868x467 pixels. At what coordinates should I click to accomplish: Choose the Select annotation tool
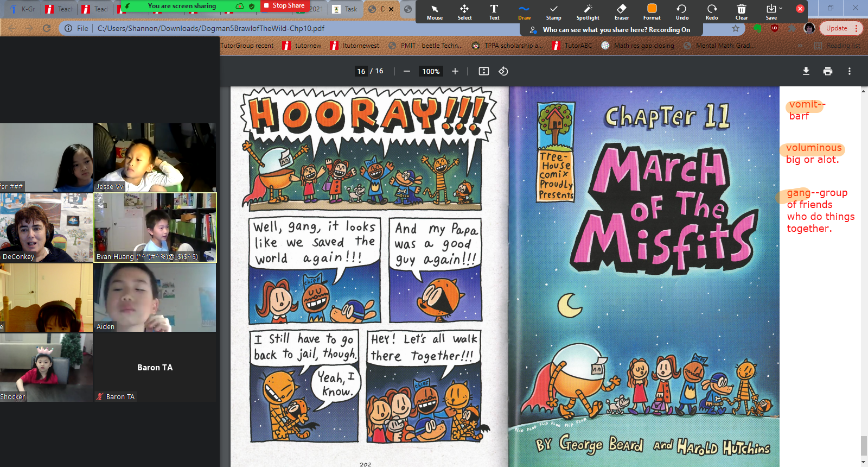[x=464, y=11]
